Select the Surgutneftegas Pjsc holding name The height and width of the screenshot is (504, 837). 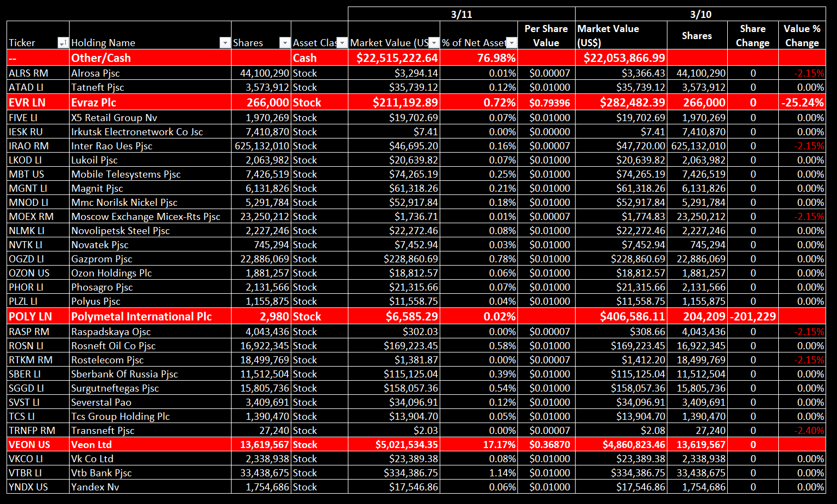tap(151, 388)
